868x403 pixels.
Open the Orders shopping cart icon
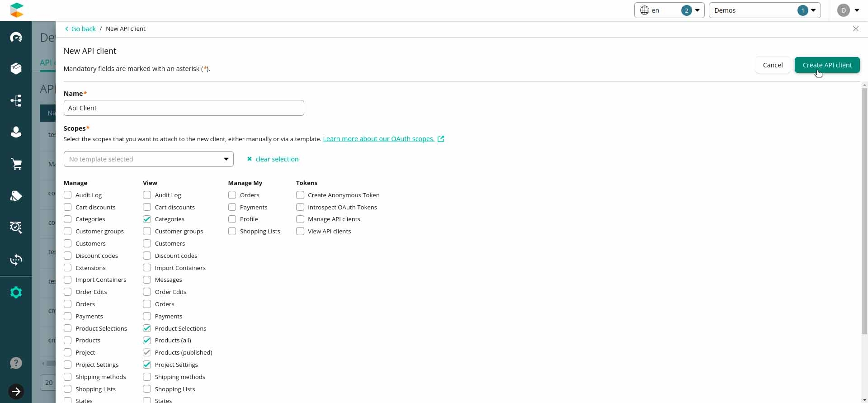point(16,164)
